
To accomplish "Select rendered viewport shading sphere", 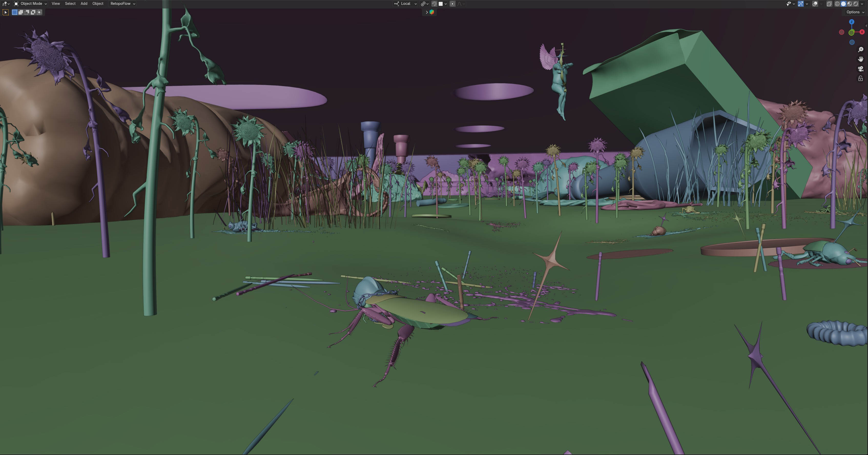I will pyautogui.click(x=855, y=4).
